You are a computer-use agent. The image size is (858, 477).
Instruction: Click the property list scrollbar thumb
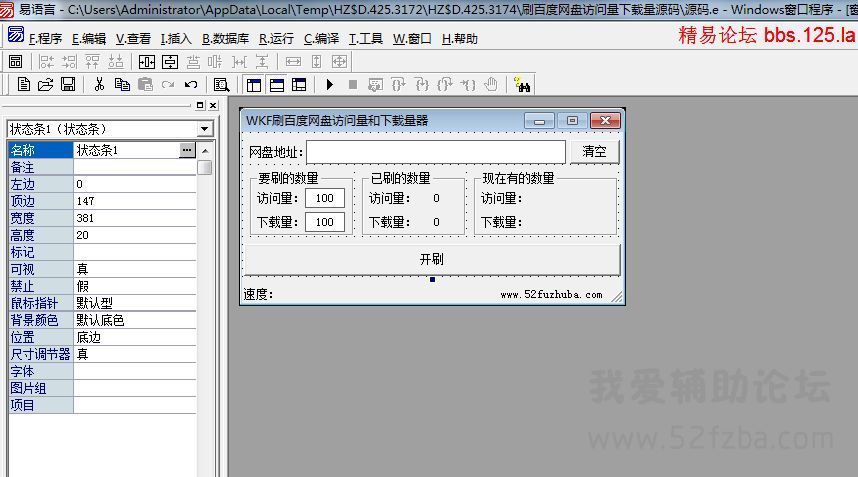point(205,167)
